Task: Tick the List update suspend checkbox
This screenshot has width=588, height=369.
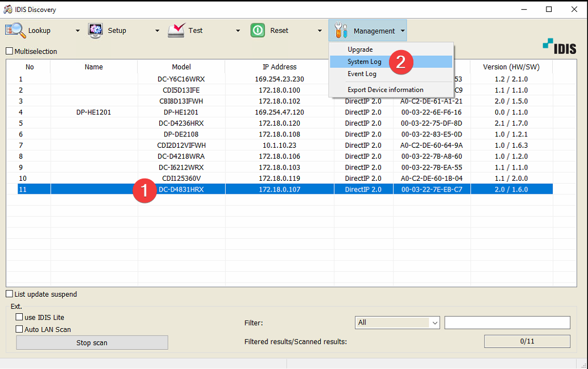Action: (x=9, y=294)
